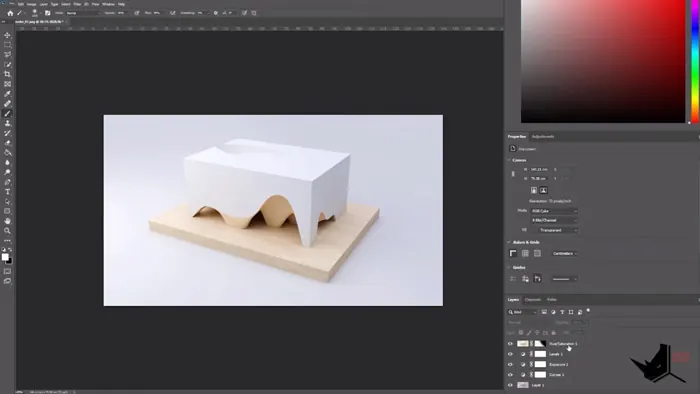Open the Filter menu

(77, 4)
